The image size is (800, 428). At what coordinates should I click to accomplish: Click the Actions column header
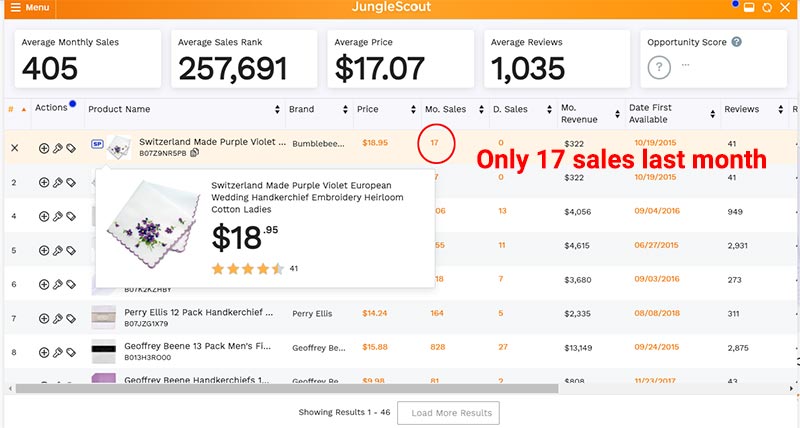(51, 108)
